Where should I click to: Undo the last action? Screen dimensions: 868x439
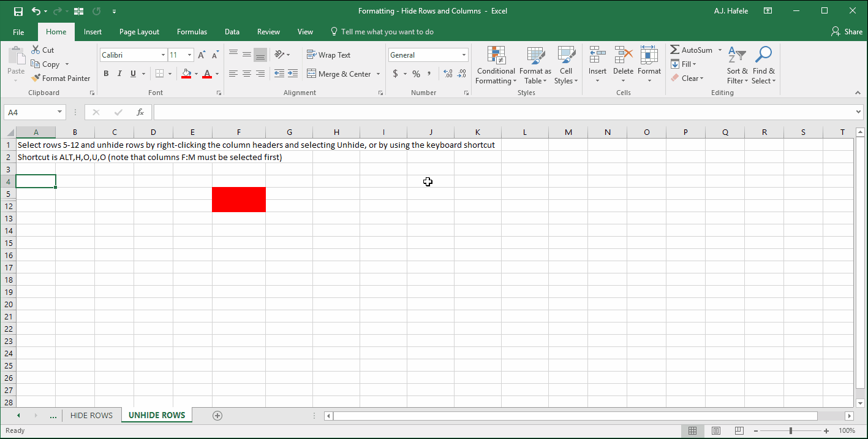pyautogui.click(x=36, y=11)
